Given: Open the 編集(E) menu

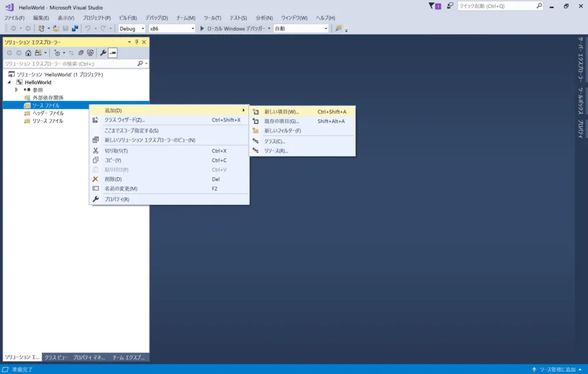Looking at the screenshot, I should (41, 18).
